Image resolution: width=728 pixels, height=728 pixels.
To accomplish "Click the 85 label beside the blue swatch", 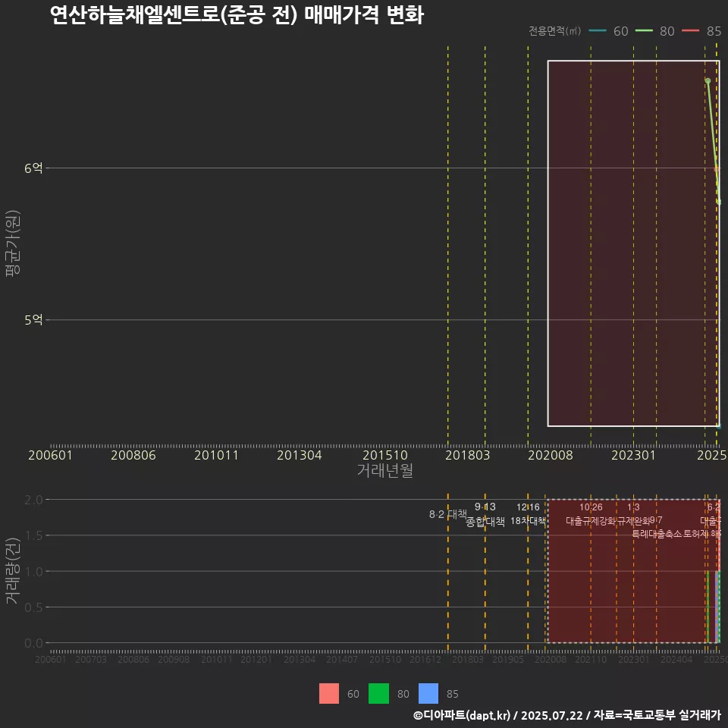I will click(x=453, y=694).
